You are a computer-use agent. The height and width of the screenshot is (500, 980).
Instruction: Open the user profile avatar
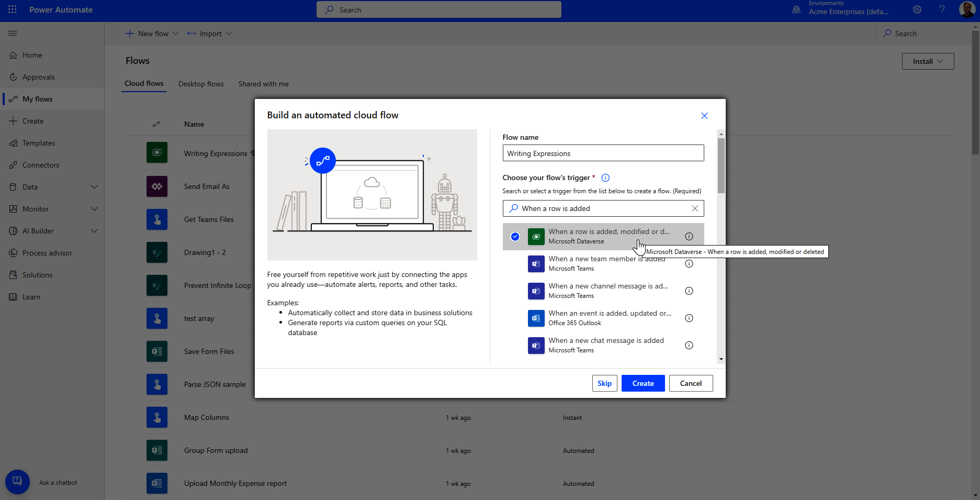(967, 9)
